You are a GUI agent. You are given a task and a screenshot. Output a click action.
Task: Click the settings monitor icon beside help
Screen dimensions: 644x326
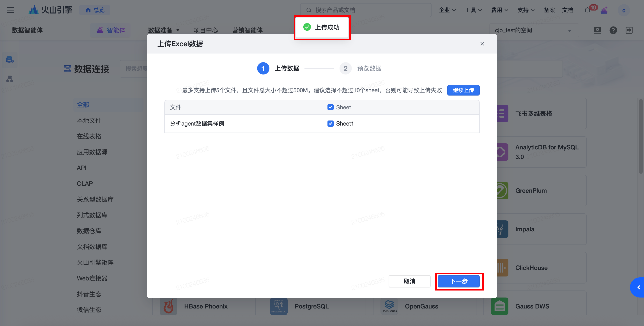tap(597, 30)
